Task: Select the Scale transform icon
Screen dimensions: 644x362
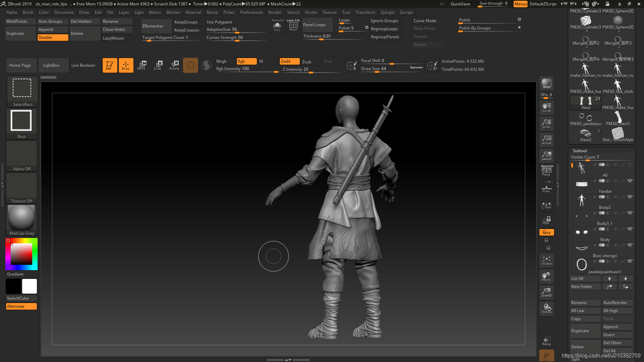Action: (158, 65)
